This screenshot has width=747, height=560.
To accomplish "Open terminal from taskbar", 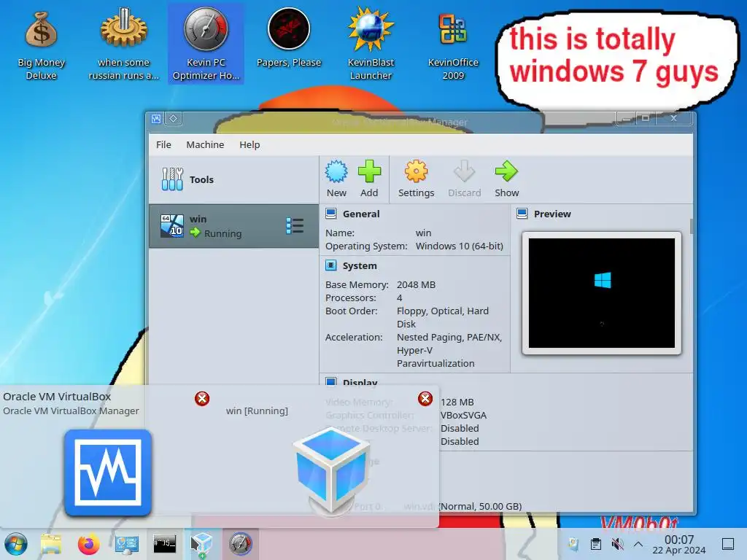I will point(164,543).
